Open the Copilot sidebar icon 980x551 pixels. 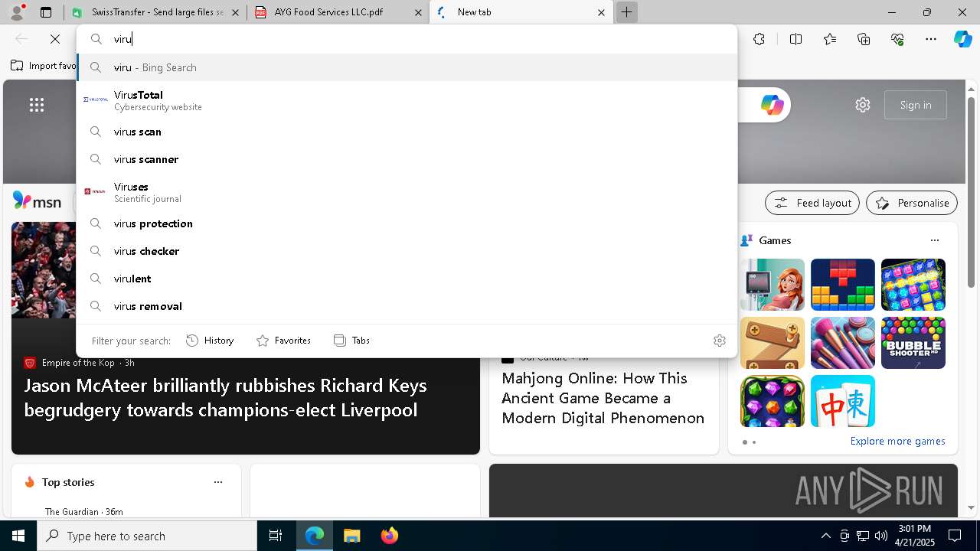click(x=962, y=39)
